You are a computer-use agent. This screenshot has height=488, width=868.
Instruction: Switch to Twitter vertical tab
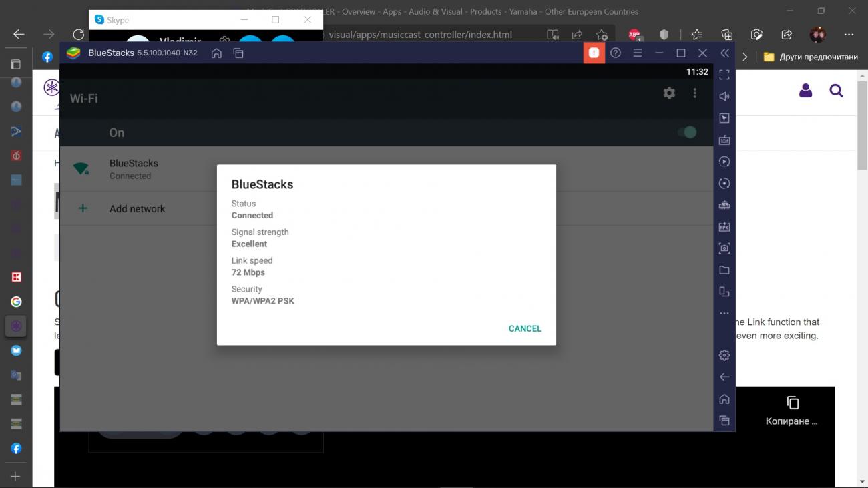tap(16, 350)
